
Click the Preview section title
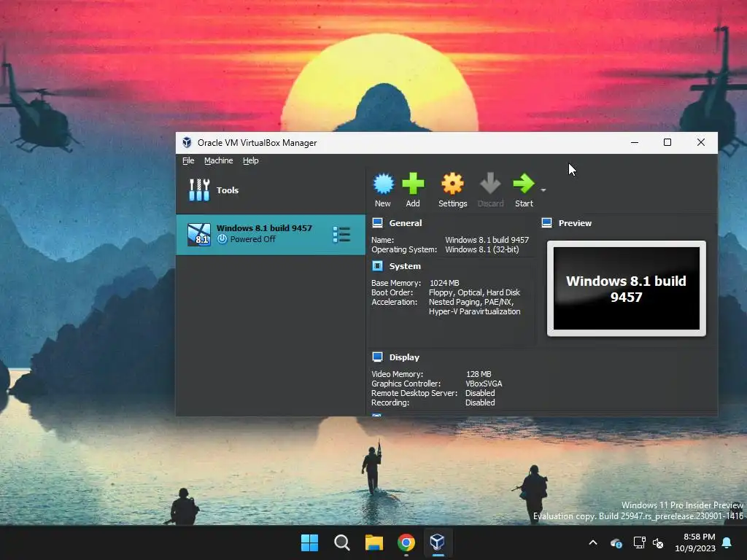(575, 223)
